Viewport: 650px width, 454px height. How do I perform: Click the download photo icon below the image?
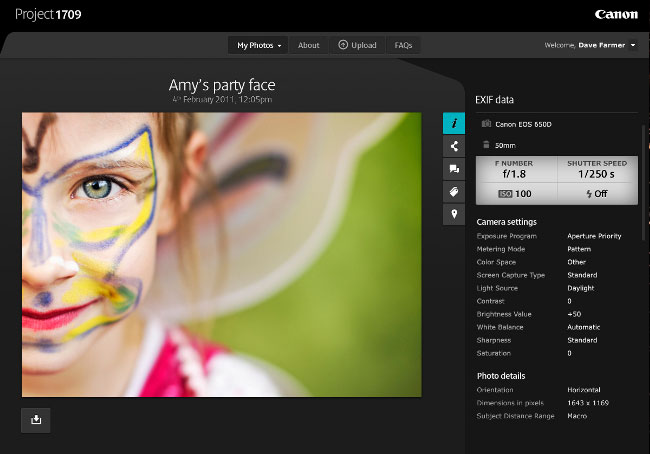pyautogui.click(x=36, y=420)
